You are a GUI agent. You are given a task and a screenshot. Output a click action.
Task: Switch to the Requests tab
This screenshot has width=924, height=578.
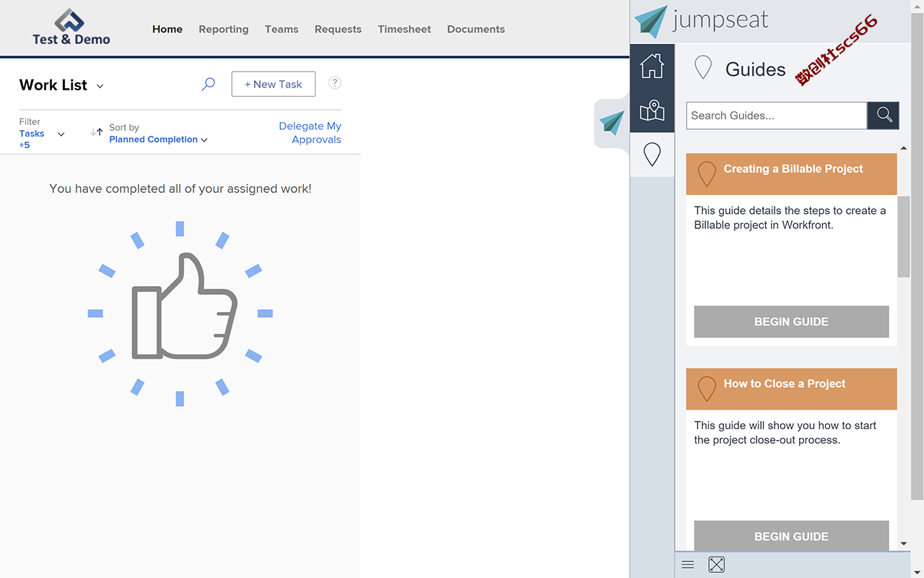(x=338, y=29)
